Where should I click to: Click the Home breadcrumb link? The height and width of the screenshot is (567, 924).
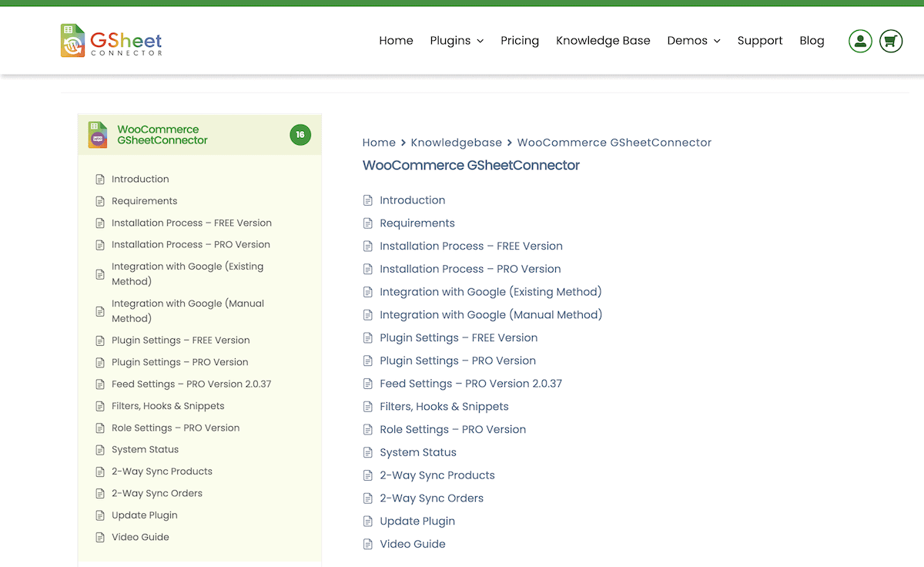[379, 143]
